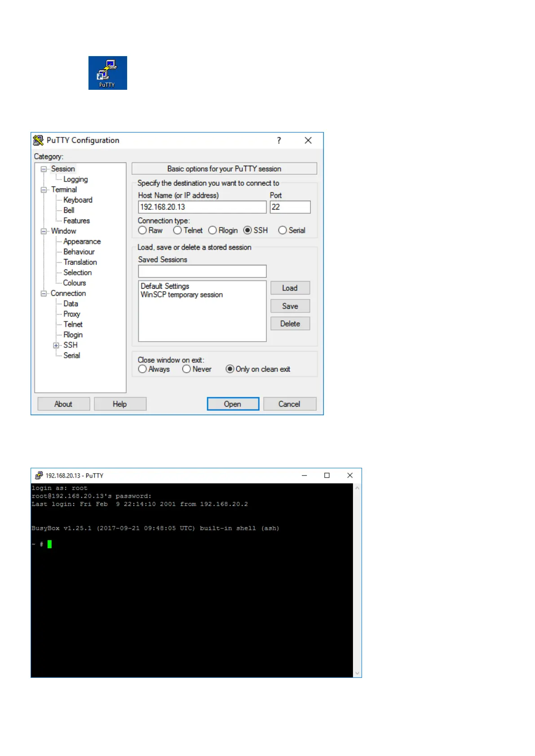Open the Logging category
Image resolution: width=535 pixels, height=756 pixels.
point(75,179)
